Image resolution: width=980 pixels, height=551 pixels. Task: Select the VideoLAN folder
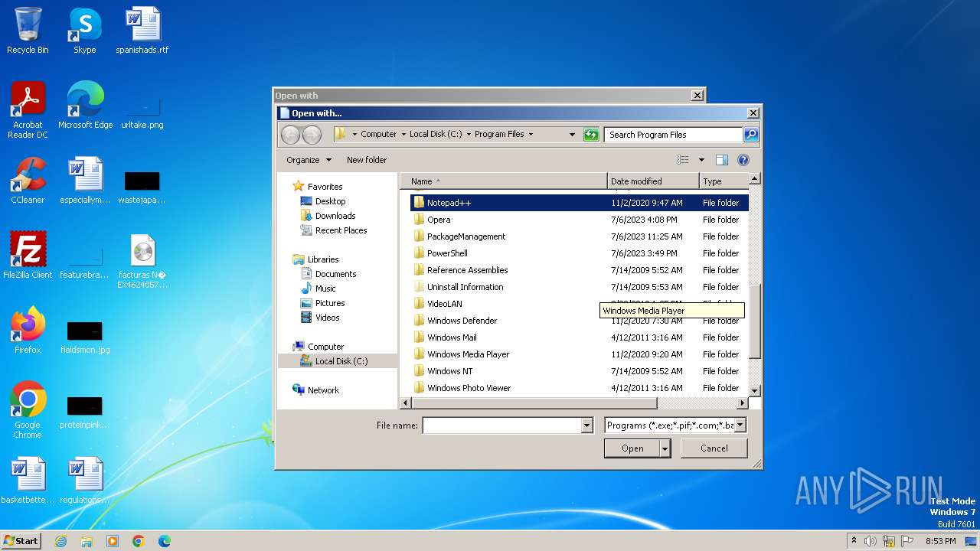(579, 304)
